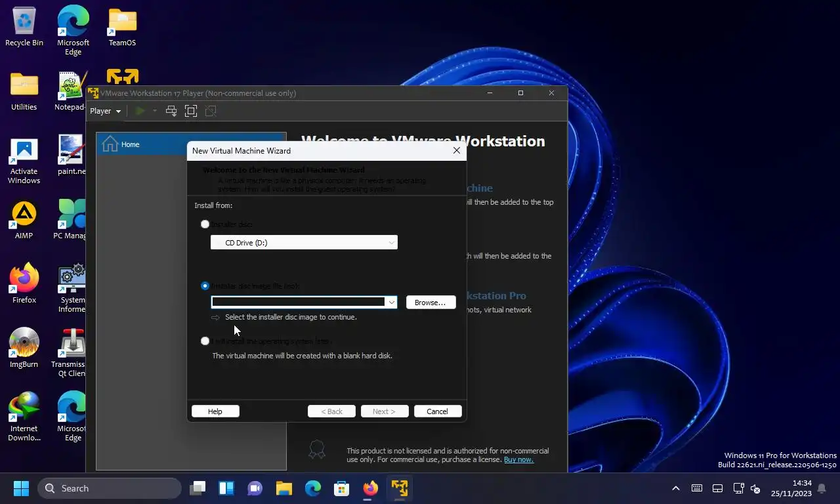Open Microsoft Edge from the taskbar
Viewport: 840px width, 504px height.
coord(312,488)
